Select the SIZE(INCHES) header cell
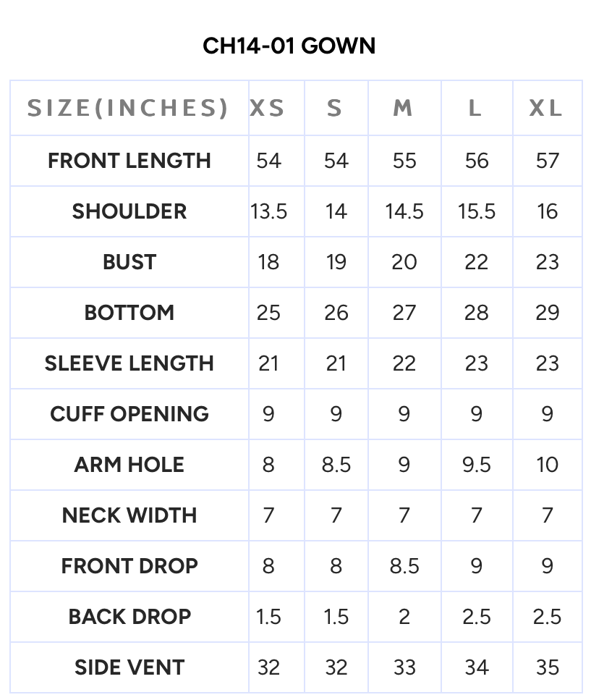 click(x=128, y=109)
